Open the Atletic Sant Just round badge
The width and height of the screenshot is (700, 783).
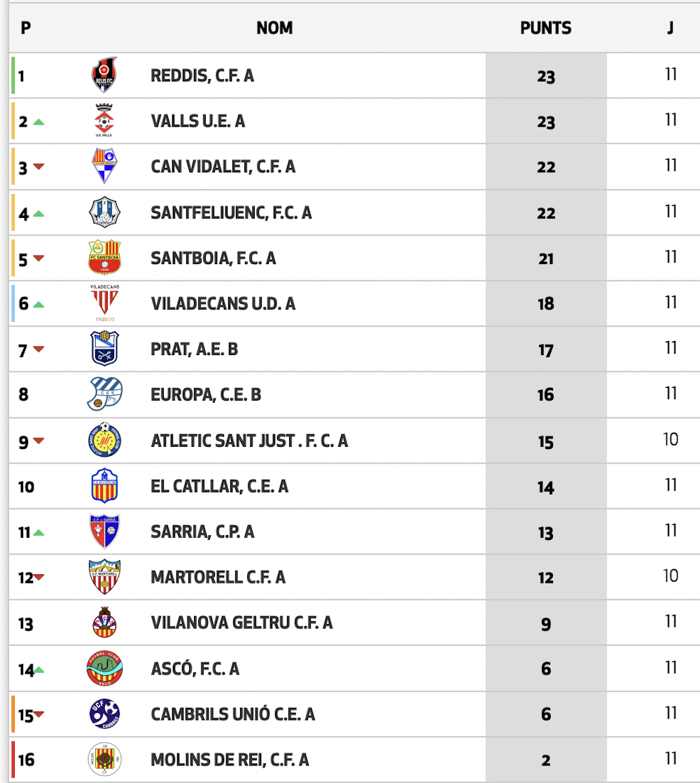pos(104,440)
